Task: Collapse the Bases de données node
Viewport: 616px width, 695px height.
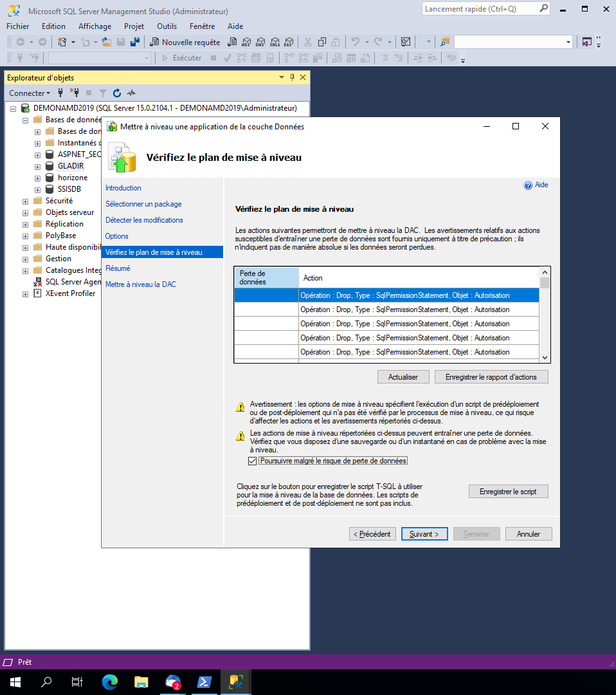Action: click(x=25, y=120)
